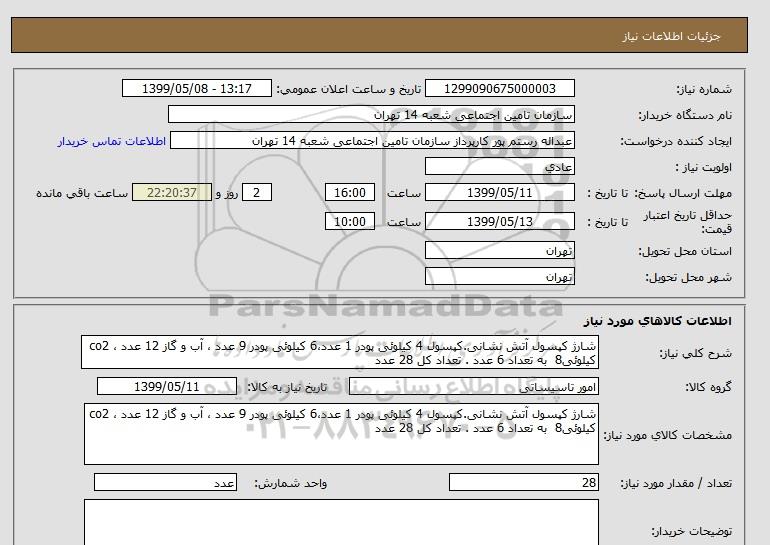Screen dimensions: 770x545
Task: Click price validity date field 1399/05/13
Action: coord(499,221)
